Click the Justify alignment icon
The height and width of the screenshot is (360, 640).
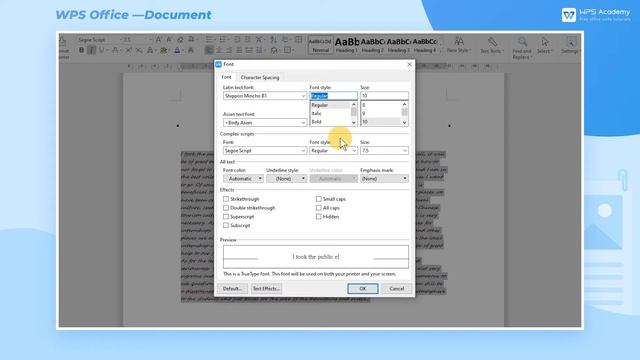[239, 50]
